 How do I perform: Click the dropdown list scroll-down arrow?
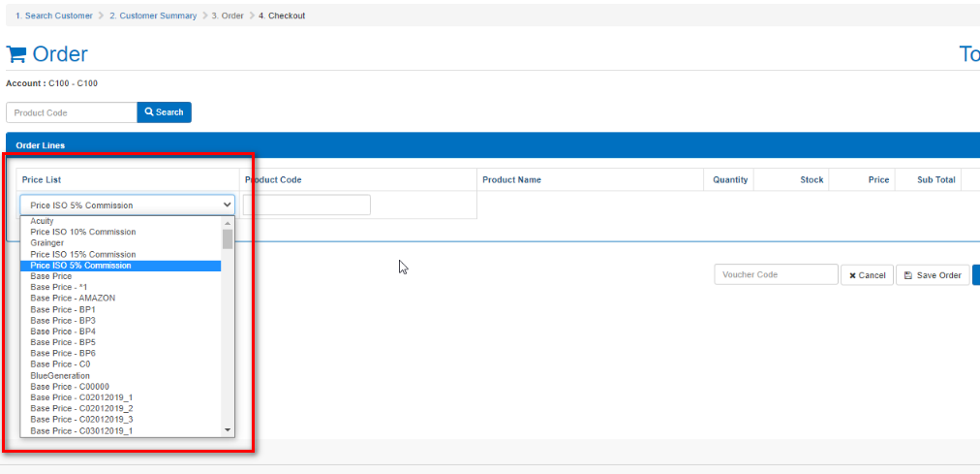point(228,430)
